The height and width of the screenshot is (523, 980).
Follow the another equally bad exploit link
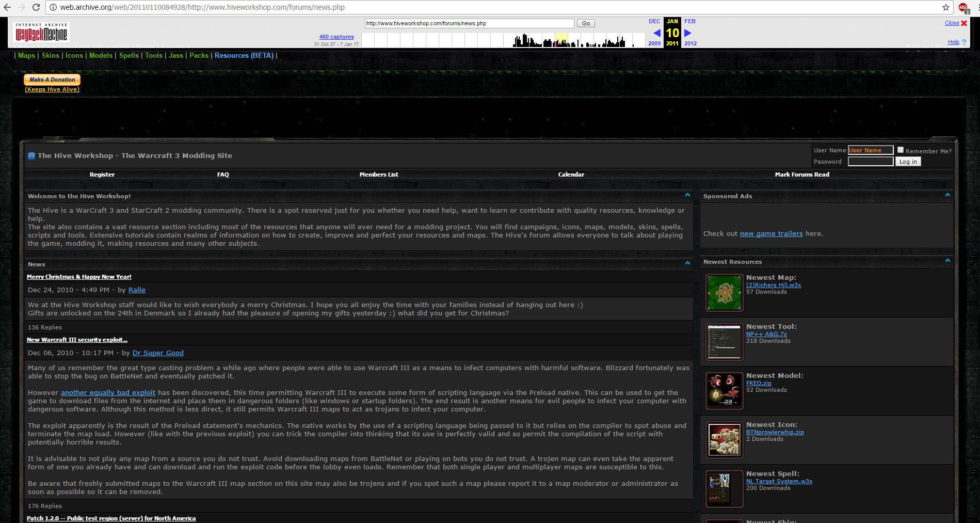pos(108,393)
